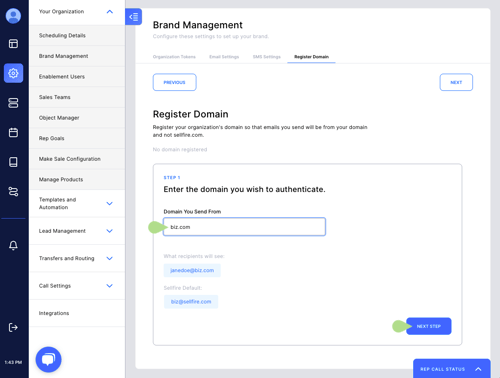Collapse the Your Organization section

coord(110,12)
